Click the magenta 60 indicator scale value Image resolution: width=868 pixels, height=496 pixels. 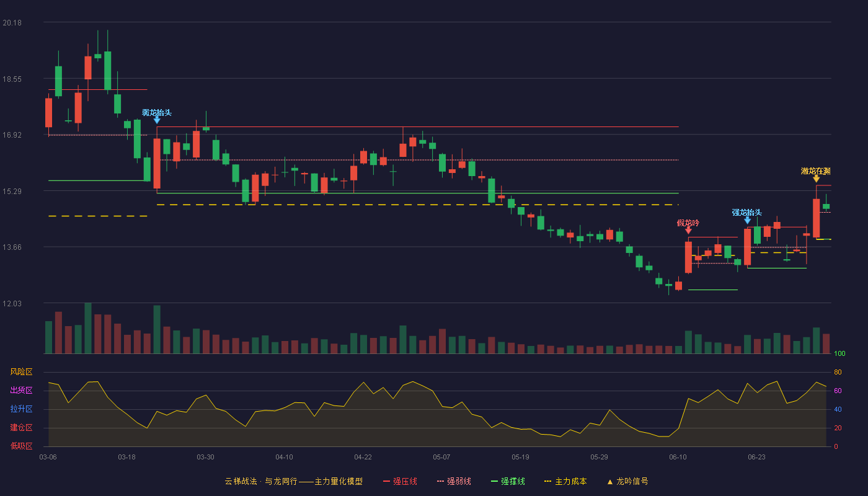coord(838,391)
